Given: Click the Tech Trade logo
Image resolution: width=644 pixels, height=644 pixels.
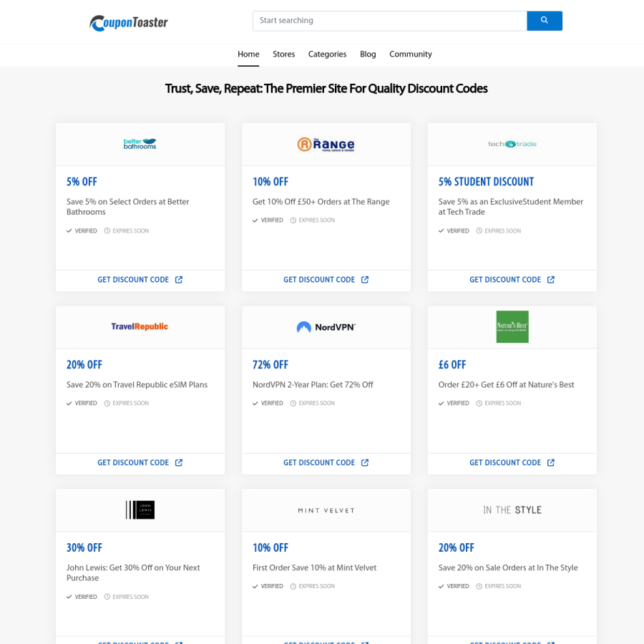Looking at the screenshot, I should point(512,144).
